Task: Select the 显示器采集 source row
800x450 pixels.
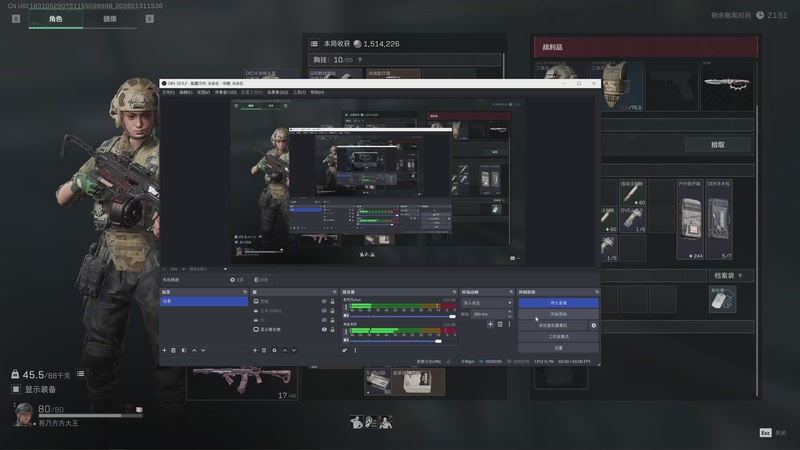Action: coord(294,330)
